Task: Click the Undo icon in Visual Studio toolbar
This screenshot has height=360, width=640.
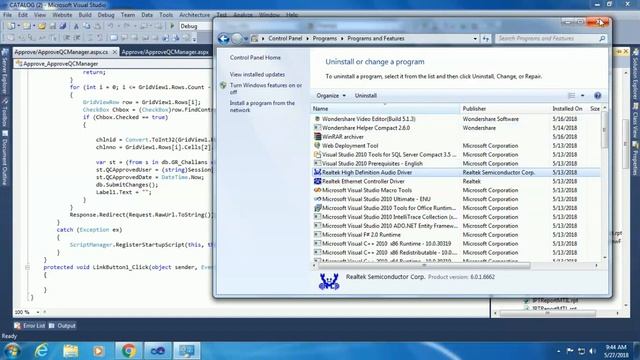Action: click(x=110, y=26)
